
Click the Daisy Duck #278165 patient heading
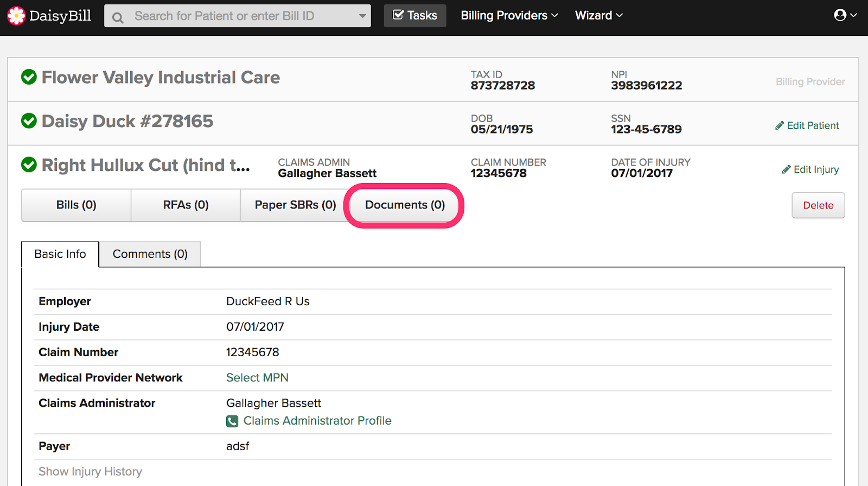[127, 121]
